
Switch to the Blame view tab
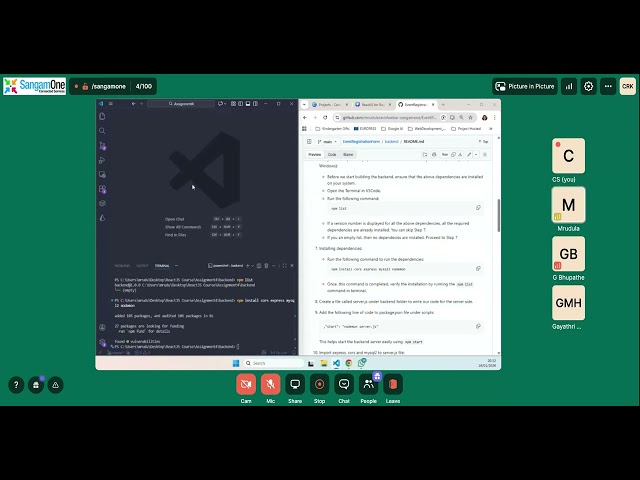point(348,155)
